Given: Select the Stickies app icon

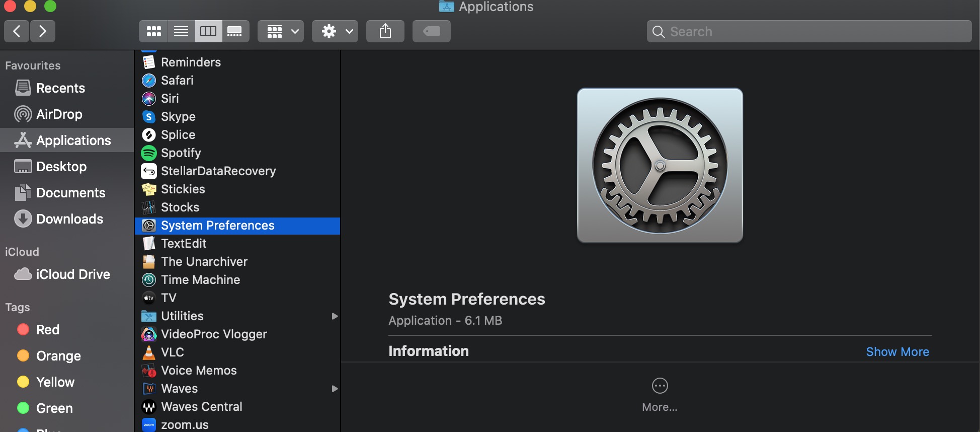Looking at the screenshot, I should [149, 189].
